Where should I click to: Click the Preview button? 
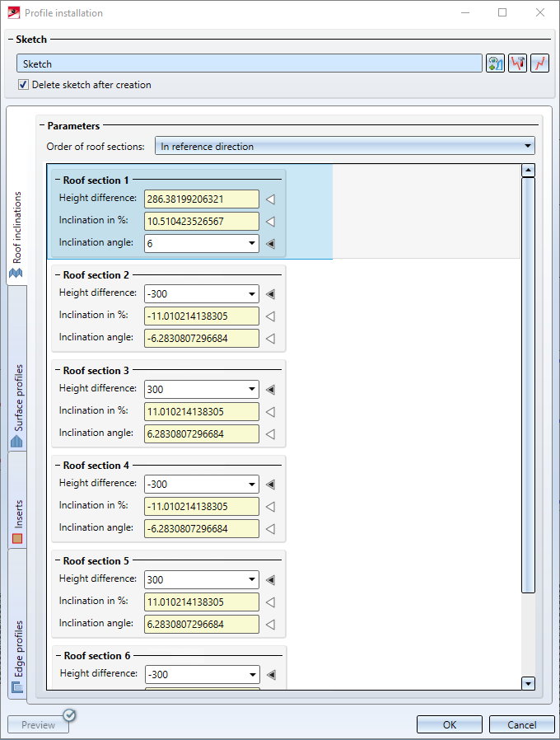coord(38,724)
